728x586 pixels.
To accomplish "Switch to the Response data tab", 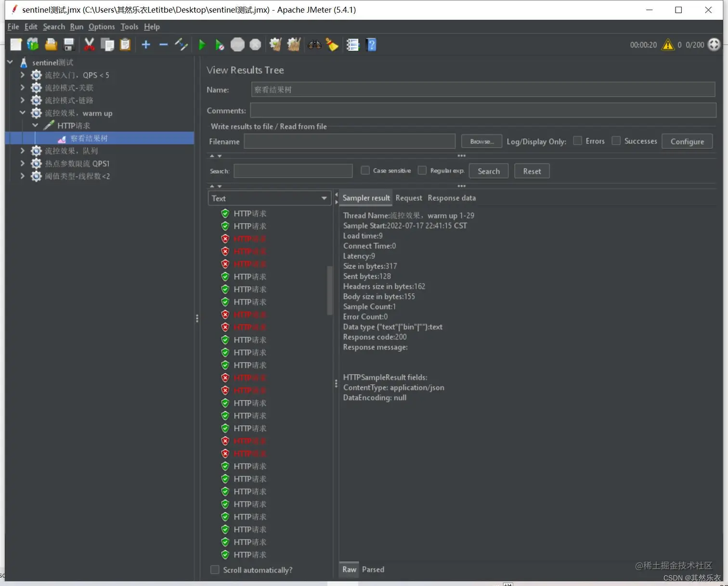I will coord(452,198).
